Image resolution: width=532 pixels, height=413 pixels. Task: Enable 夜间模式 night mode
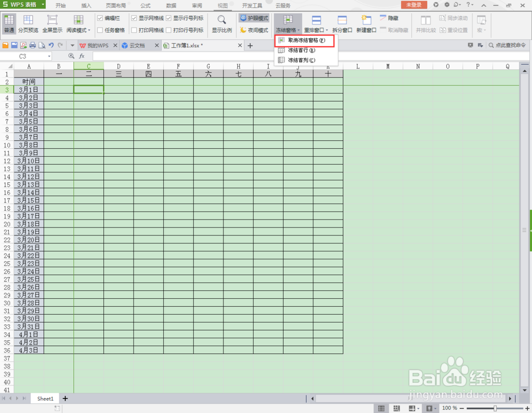(254, 30)
